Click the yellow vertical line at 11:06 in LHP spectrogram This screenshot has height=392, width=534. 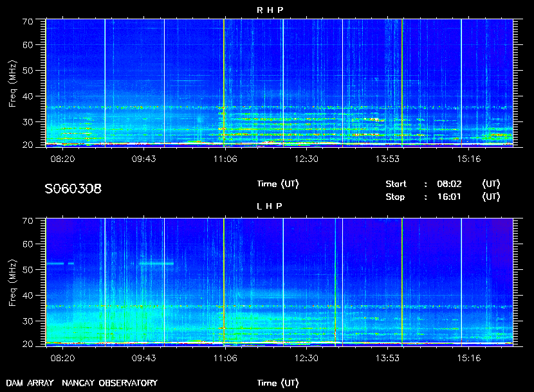(x=224, y=282)
